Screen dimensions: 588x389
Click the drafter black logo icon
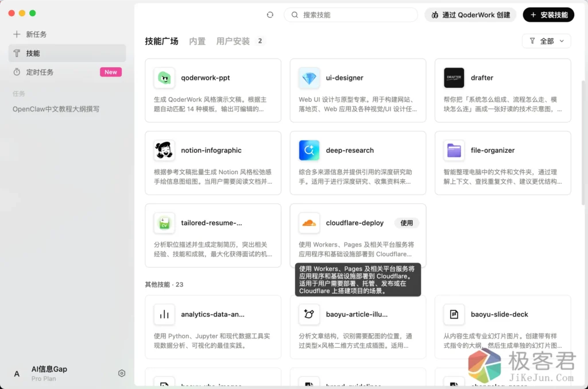click(454, 78)
